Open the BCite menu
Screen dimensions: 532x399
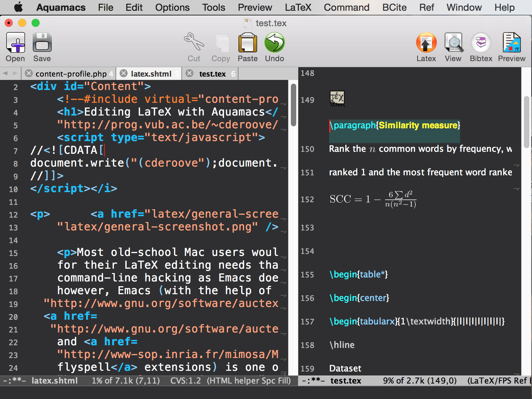click(394, 7)
